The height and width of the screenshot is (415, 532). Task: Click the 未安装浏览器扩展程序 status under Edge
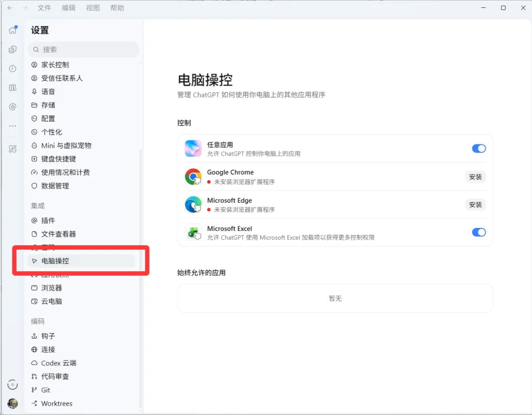tap(244, 210)
